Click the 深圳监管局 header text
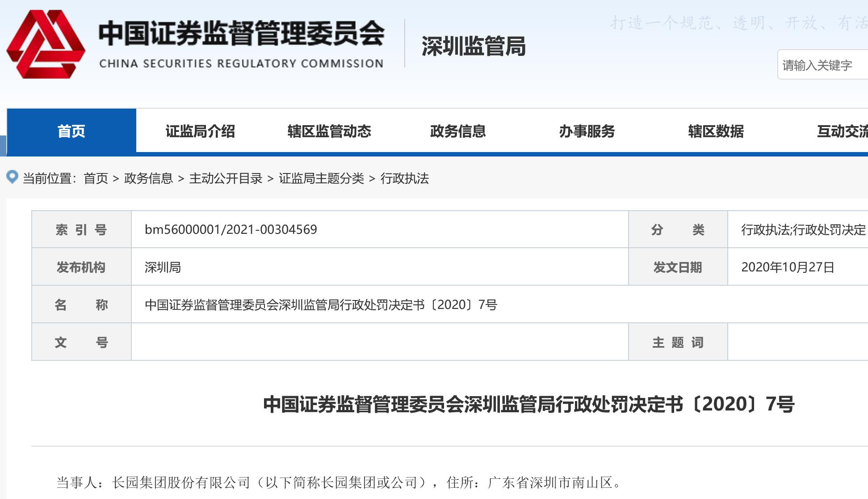868x499 pixels. pyautogui.click(x=474, y=46)
